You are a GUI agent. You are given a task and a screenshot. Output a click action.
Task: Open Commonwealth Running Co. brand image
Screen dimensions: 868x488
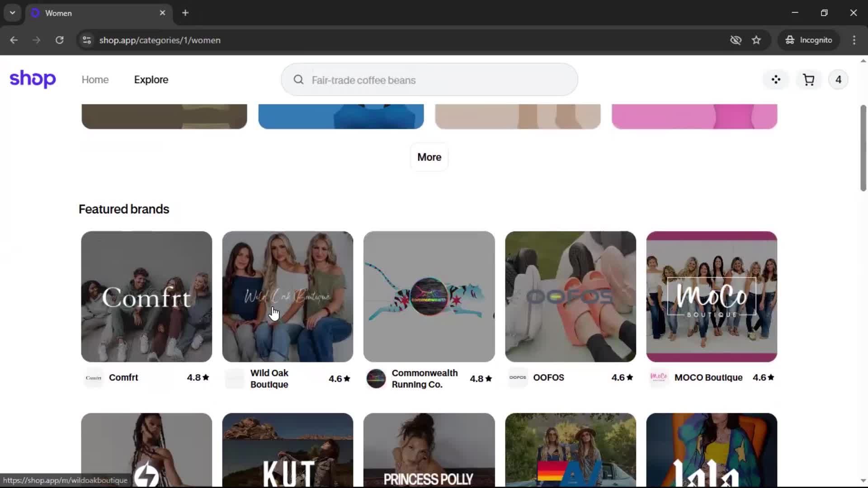pyautogui.click(x=429, y=296)
